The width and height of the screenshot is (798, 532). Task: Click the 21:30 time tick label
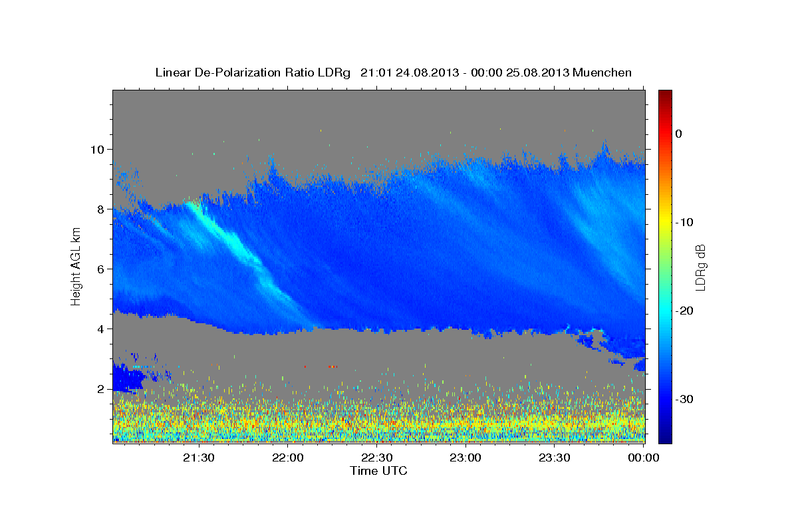click(x=199, y=458)
